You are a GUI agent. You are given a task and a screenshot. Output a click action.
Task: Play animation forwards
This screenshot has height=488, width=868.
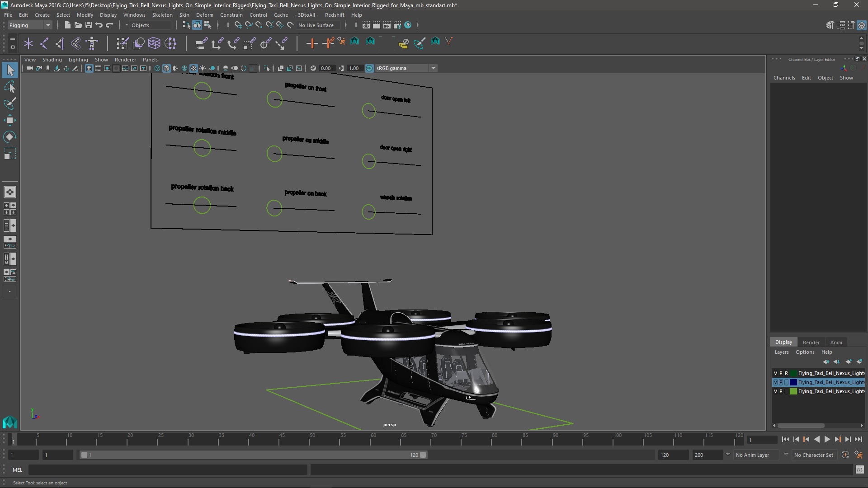point(827,439)
